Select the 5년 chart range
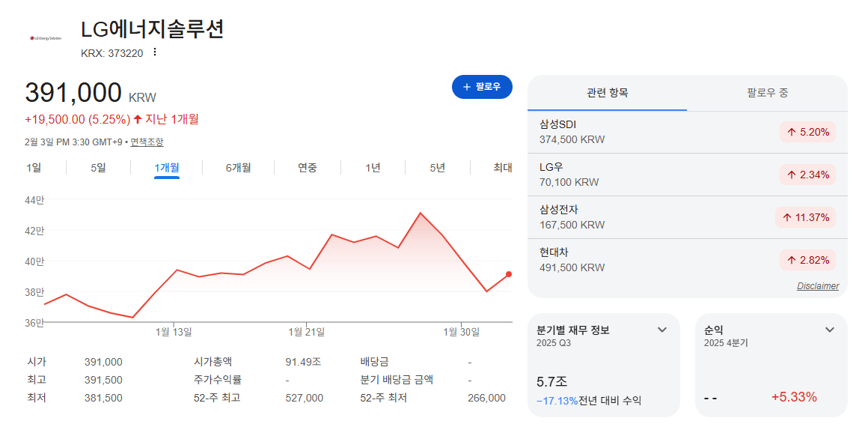 (x=437, y=167)
